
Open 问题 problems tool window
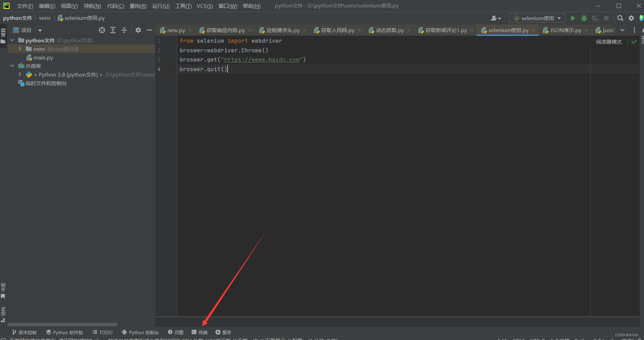[x=176, y=332]
